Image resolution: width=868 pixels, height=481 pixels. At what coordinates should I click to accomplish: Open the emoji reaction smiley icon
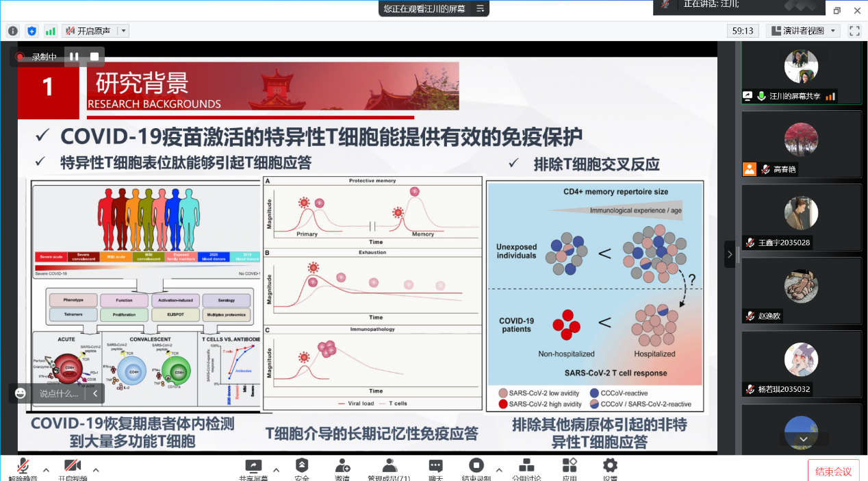[21, 393]
